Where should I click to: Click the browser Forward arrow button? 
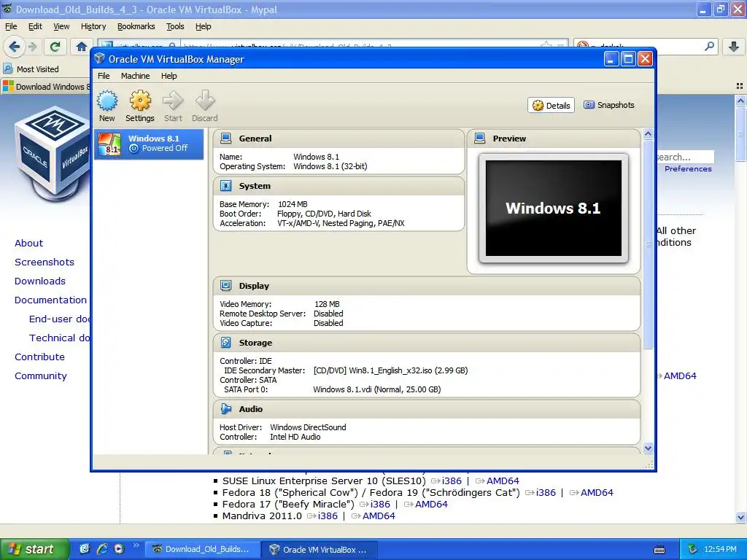pyautogui.click(x=32, y=47)
